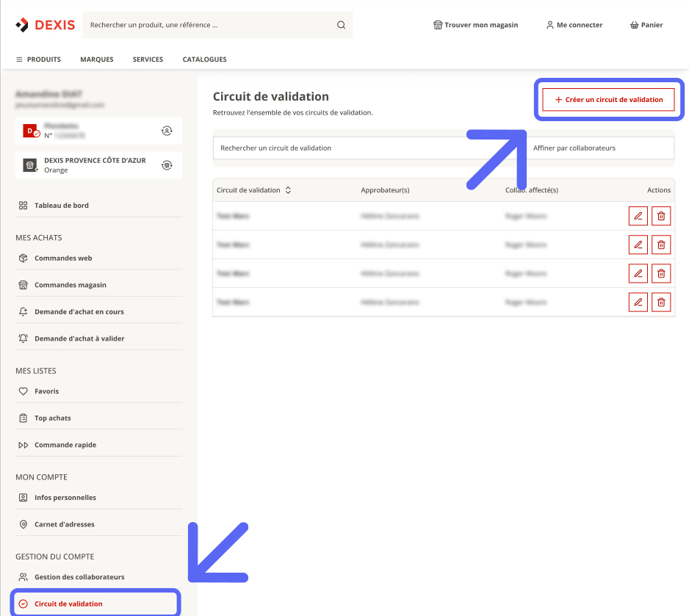The height and width of the screenshot is (616, 689).
Task: Delete the first validation circuit row
Action: point(661,216)
